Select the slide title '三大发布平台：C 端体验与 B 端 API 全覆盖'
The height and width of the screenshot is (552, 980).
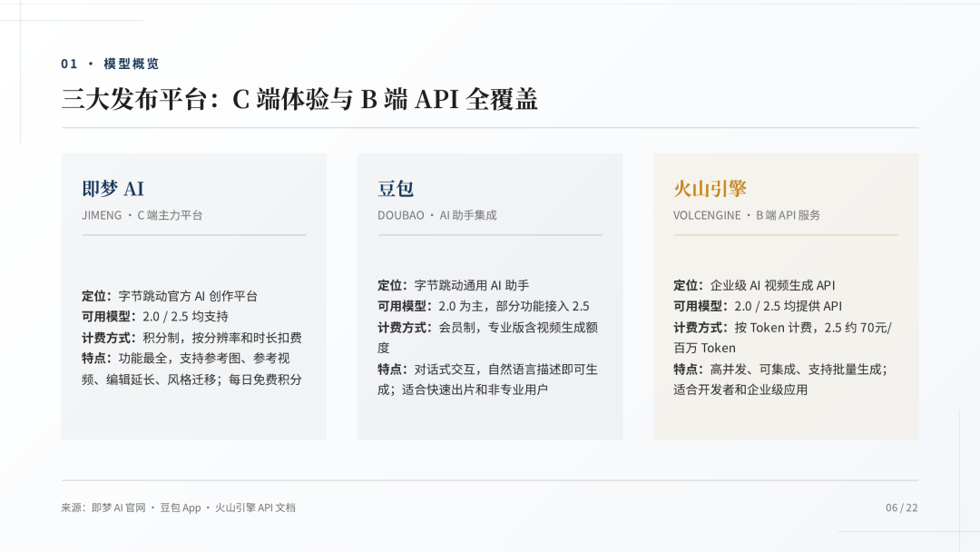click(x=299, y=99)
